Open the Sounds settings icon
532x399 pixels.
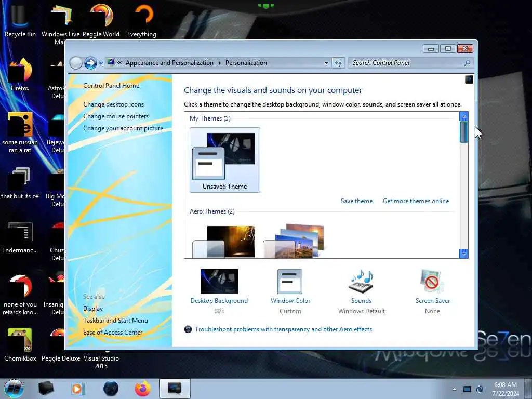[362, 281]
